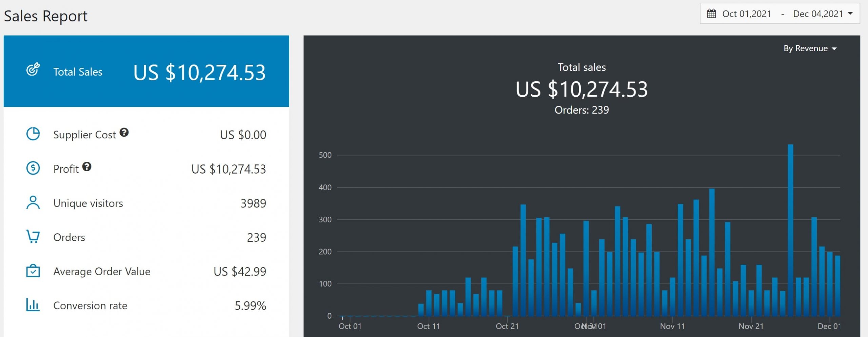
Task: Click the 100 y-axis label
Action: 325,284
